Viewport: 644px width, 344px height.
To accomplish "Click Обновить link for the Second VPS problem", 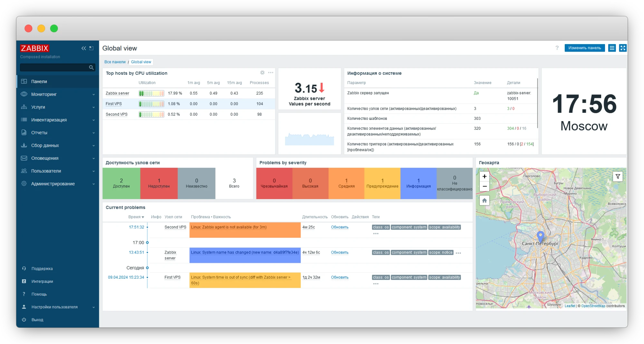I will coord(339,227).
